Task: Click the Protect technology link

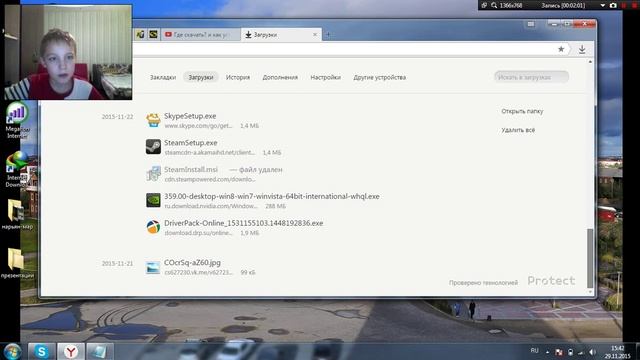Action: coord(551,281)
